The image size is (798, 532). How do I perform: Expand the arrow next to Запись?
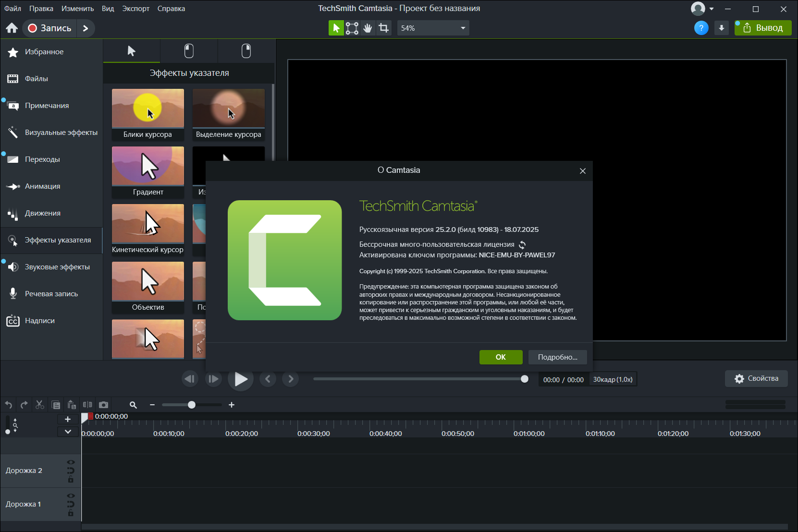pos(86,28)
